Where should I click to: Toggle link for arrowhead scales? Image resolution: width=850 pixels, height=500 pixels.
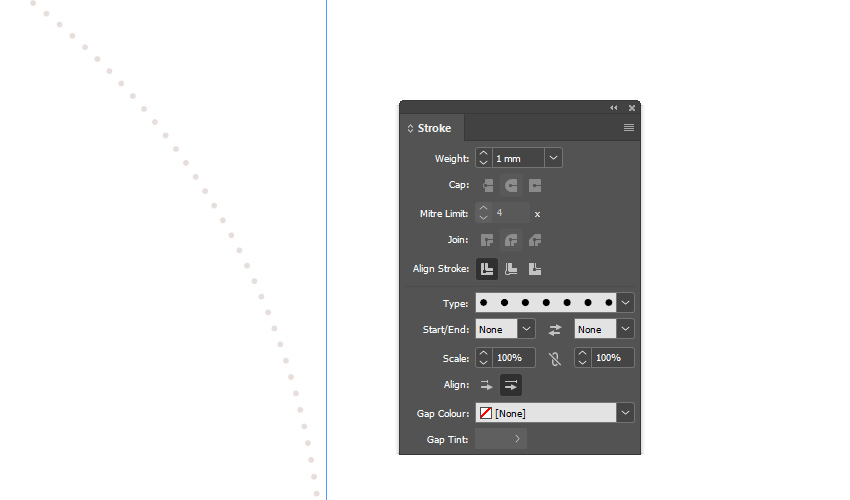(555, 358)
